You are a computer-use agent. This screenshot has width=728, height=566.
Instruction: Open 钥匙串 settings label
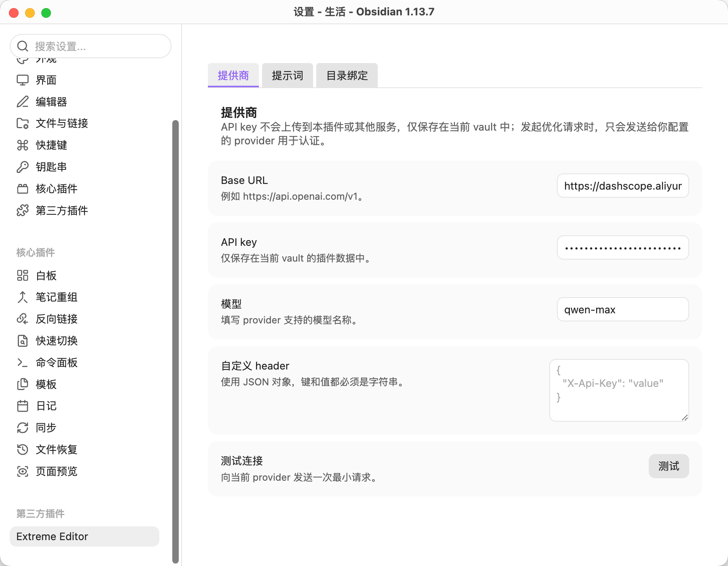51,167
